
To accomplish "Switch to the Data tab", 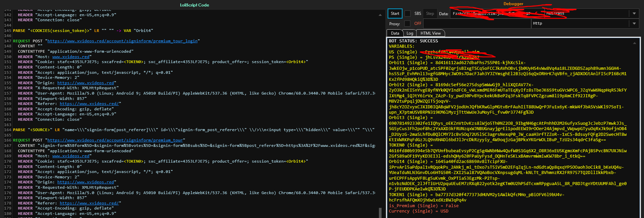I will (x=395, y=33).
